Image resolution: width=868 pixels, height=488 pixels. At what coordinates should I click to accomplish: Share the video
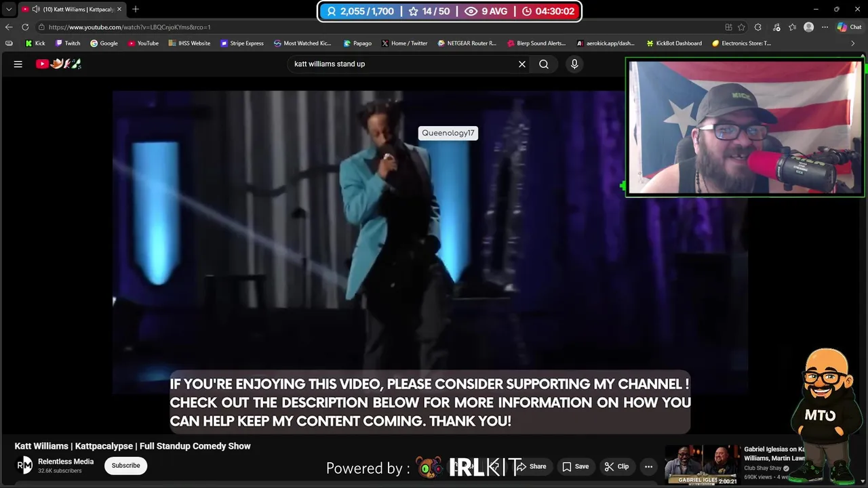coord(532,466)
